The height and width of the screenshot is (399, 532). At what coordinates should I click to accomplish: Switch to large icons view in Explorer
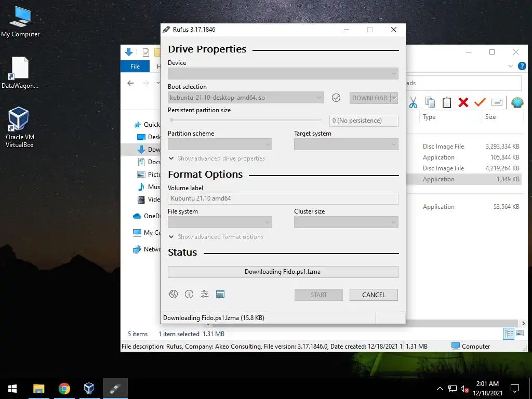click(520, 334)
